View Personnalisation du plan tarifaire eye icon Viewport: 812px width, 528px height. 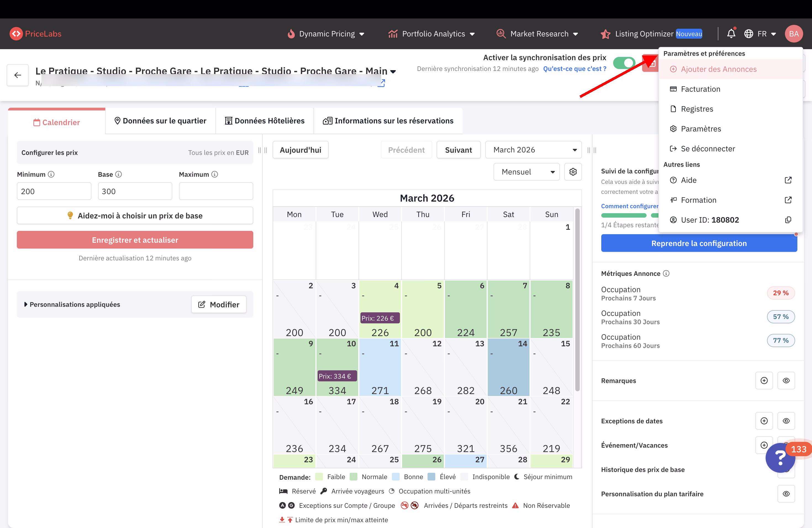[x=786, y=494]
